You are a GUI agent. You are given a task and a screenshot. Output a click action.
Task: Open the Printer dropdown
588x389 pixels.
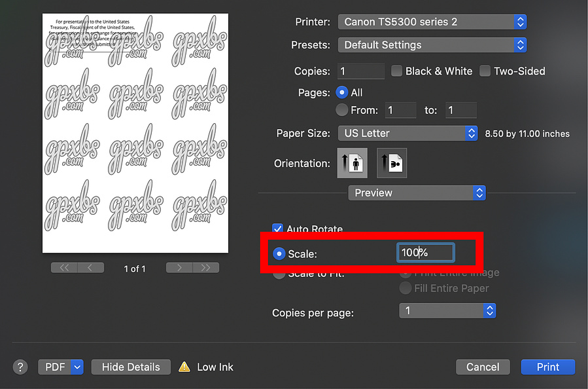432,22
